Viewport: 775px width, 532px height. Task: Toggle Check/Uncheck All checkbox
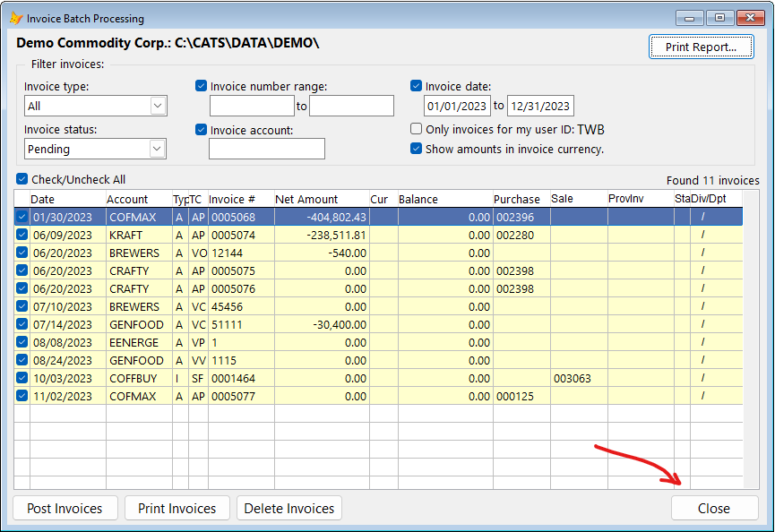click(x=22, y=179)
